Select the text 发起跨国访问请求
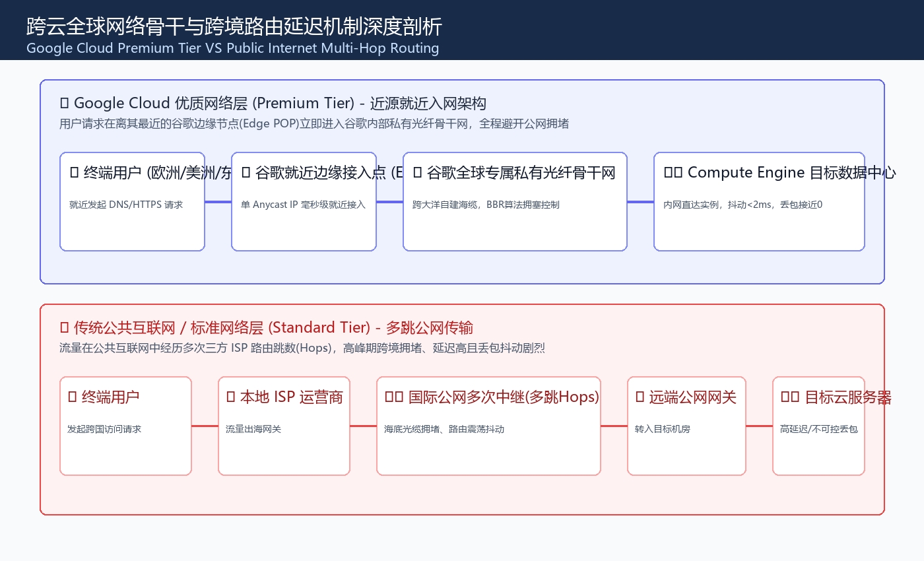This screenshot has height=561, width=924. [104, 429]
